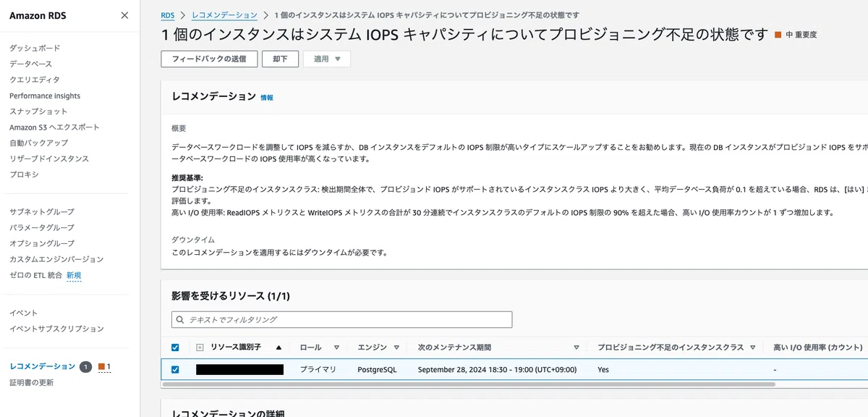Open クエリエディタ in the sidebar

pos(35,80)
